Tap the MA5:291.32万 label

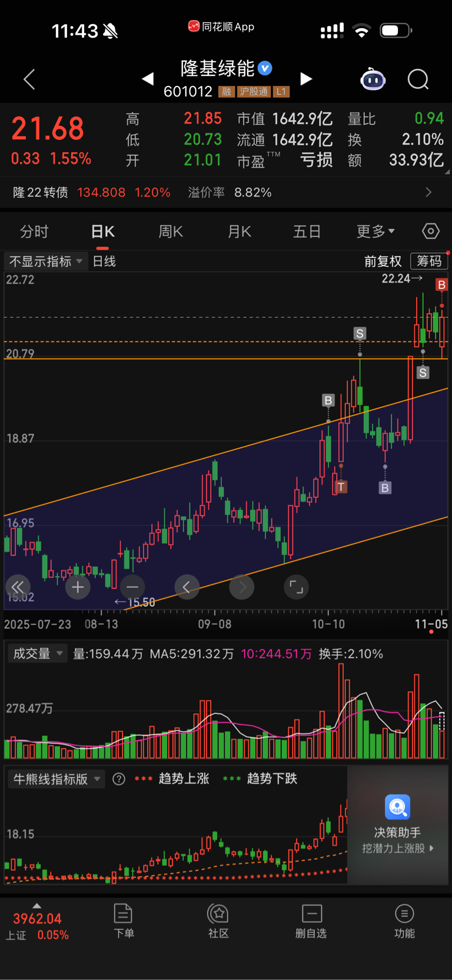click(192, 654)
